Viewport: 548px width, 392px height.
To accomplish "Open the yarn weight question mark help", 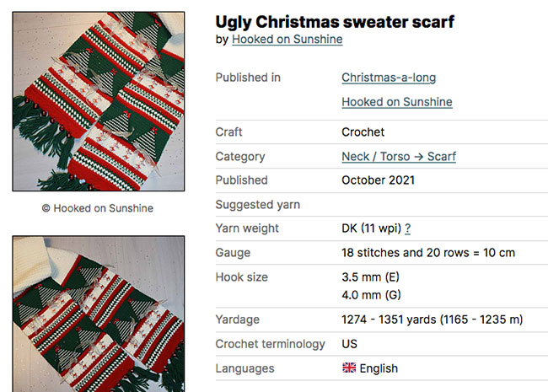I will 408,228.
